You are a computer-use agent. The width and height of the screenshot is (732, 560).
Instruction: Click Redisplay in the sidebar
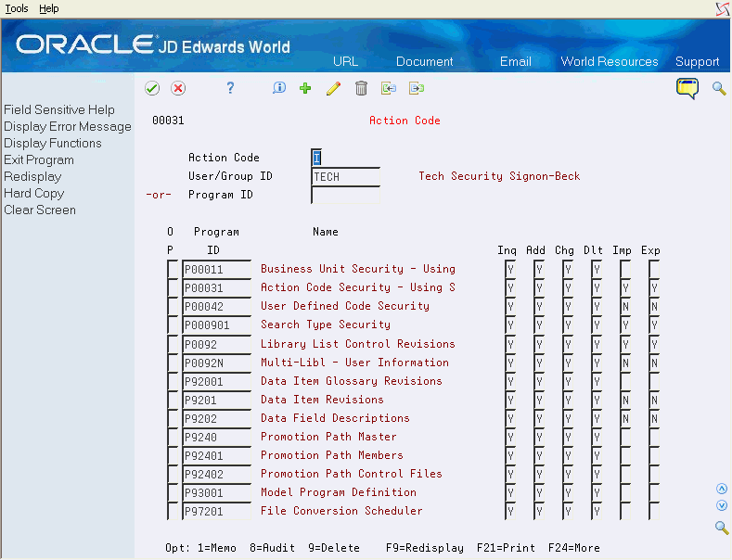(32, 177)
